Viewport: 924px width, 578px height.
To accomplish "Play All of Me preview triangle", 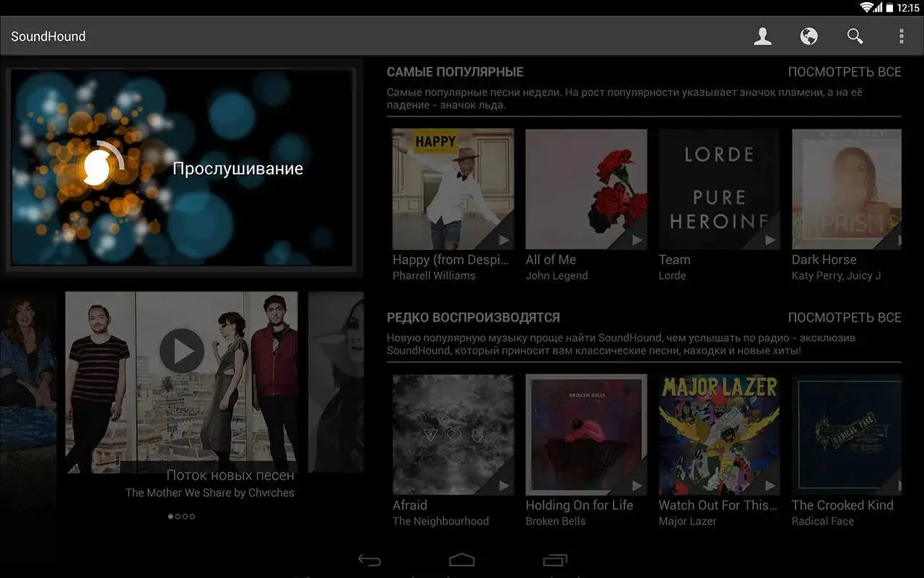I will (637, 240).
